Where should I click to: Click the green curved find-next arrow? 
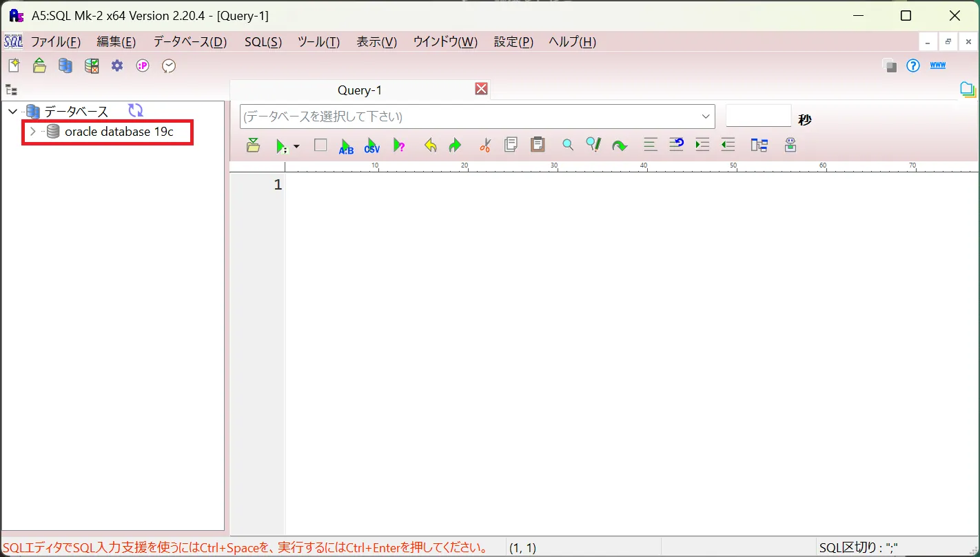620,145
